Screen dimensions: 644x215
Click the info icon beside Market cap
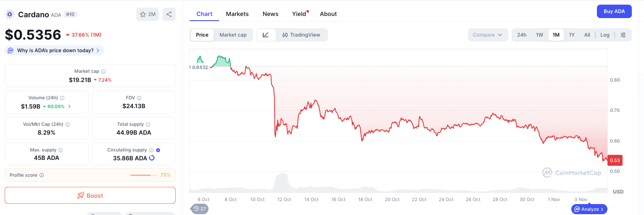tap(103, 72)
